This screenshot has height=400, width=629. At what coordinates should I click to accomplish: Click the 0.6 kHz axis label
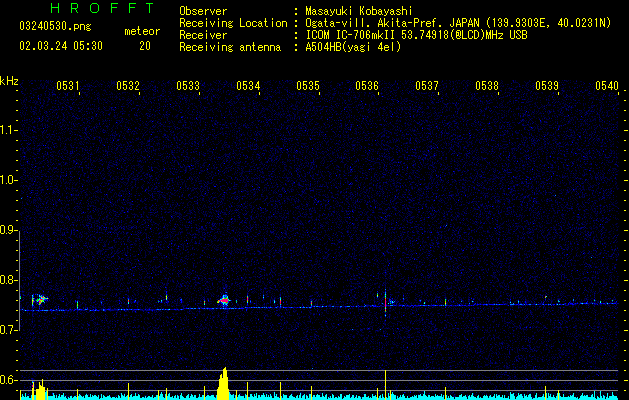click(x=8, y=380)
